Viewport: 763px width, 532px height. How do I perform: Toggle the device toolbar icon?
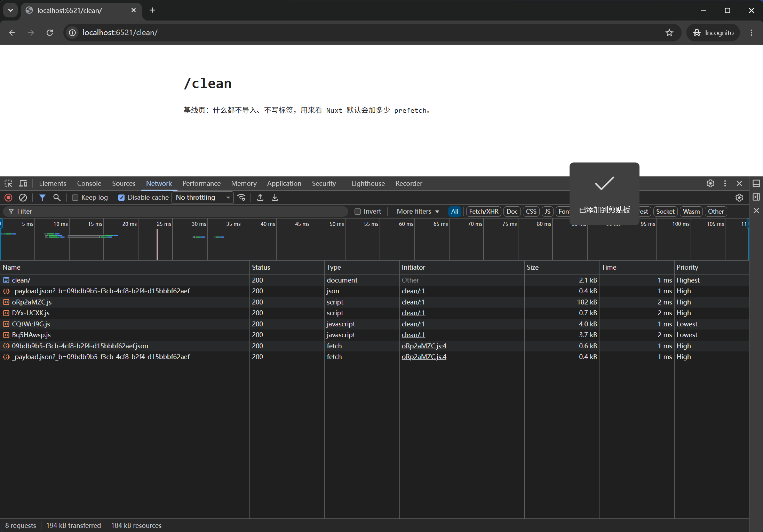tap(23, 183)
